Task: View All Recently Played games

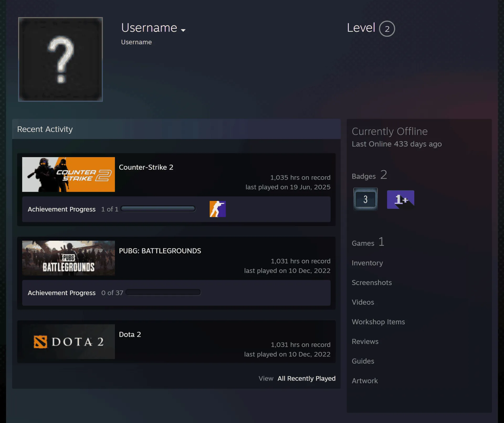Action: (x=306, y=378)
